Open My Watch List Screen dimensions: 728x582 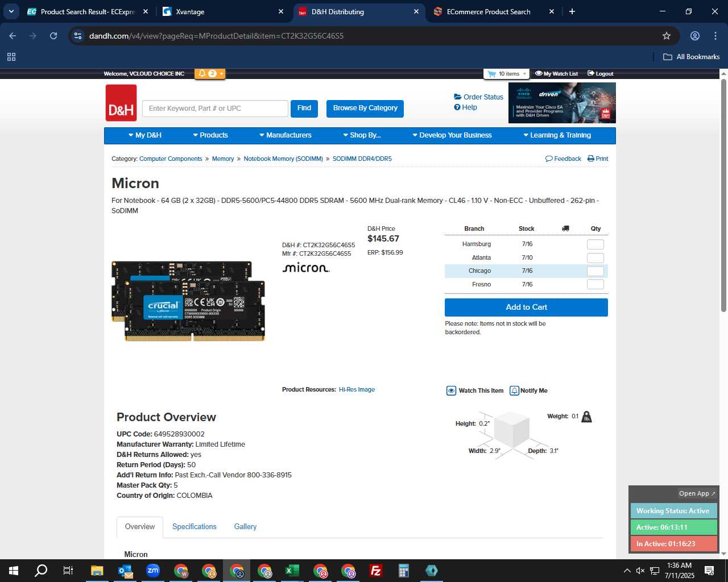click(x=556, y=74)
